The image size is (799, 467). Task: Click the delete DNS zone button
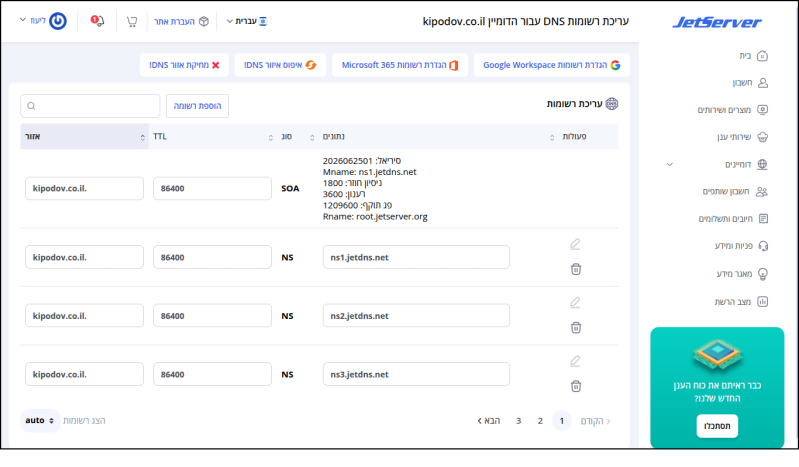click(x=184, y=65)
